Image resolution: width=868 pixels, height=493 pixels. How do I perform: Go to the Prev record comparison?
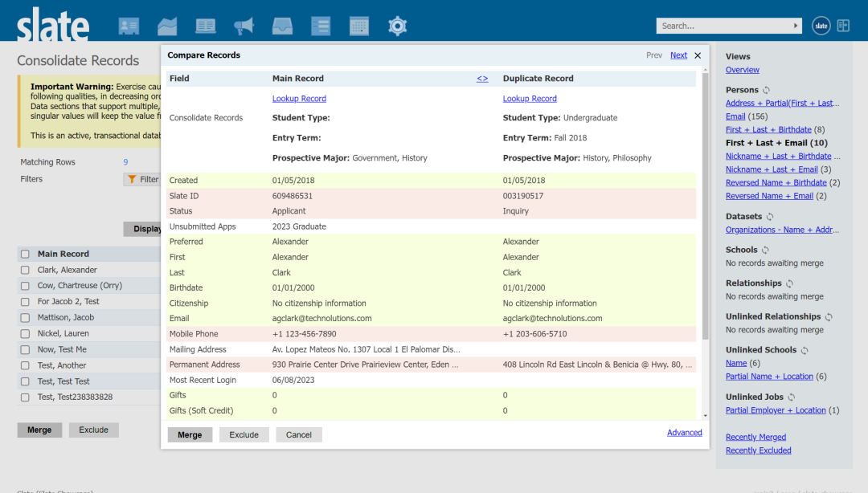tap(654, 55)
